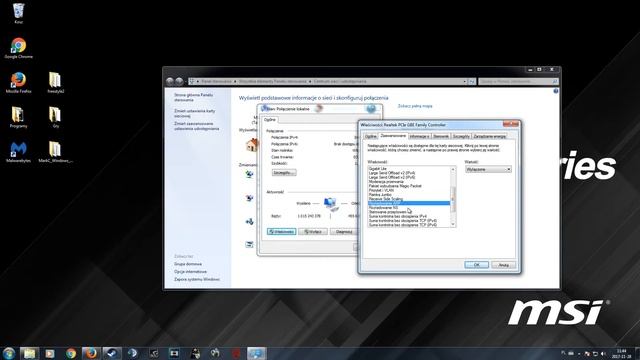This screenshot has height=360, width=640.
Task: Open 'Strona główna Panelu sterowania' link
Action: 193,97
